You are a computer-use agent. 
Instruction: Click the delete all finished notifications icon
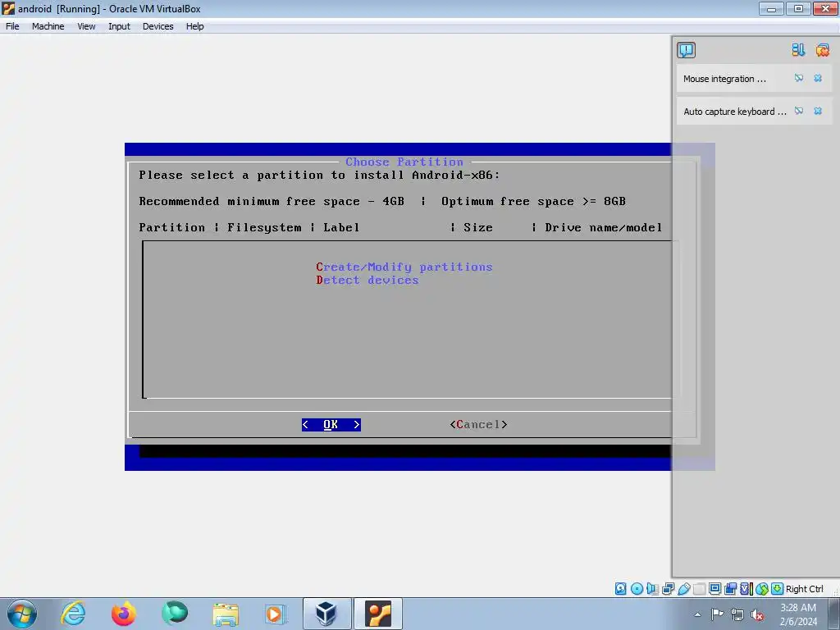coord(822,50)
